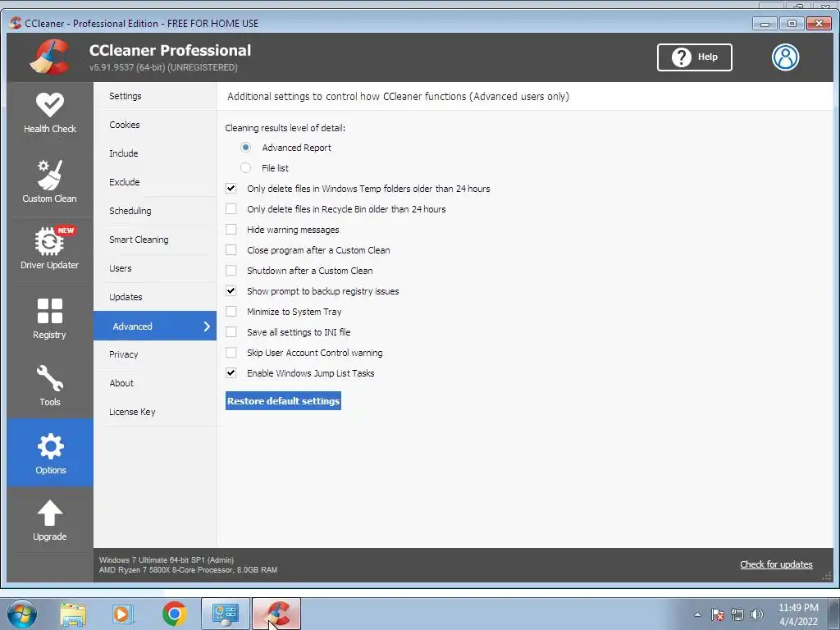Toggle Enable Windows Jump List Tasks
The height and width of the screenshot is (630, 840).
pyautogui.click(x=231, y=373)
